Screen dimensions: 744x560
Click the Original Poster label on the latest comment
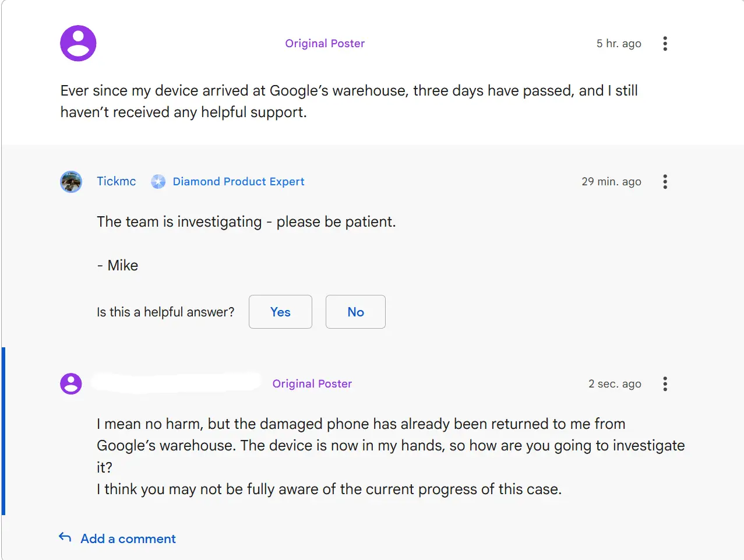[312, 384]
